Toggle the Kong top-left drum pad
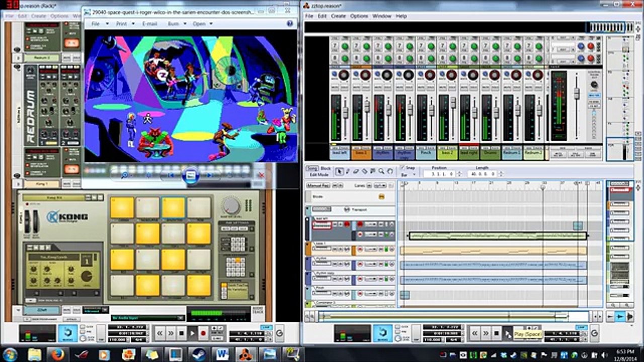The width and height of the screenshot is (644, 362). click(x=122, y=208)
